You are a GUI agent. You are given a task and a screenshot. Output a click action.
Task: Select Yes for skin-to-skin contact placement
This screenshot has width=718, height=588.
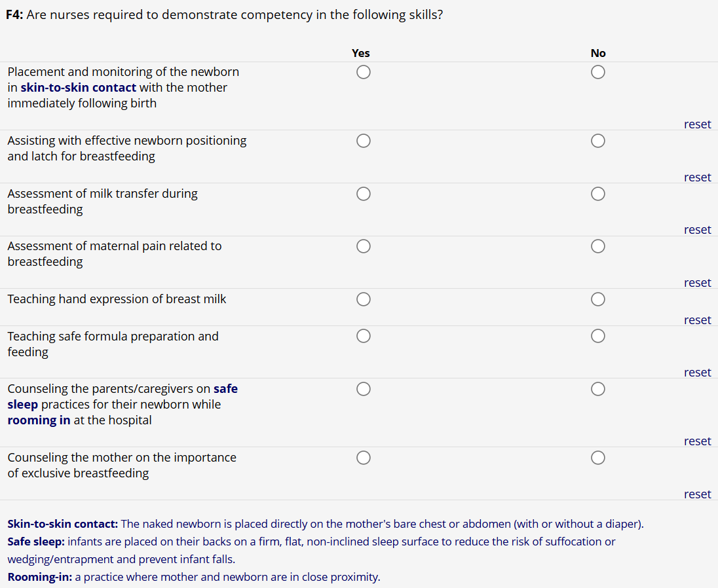364,72
